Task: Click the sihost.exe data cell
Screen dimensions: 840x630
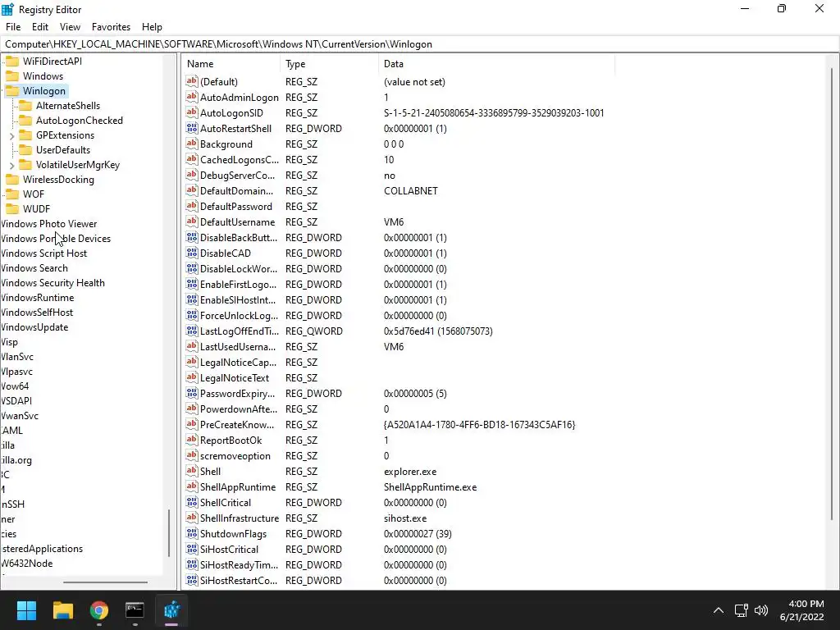Action: (405, 518)
